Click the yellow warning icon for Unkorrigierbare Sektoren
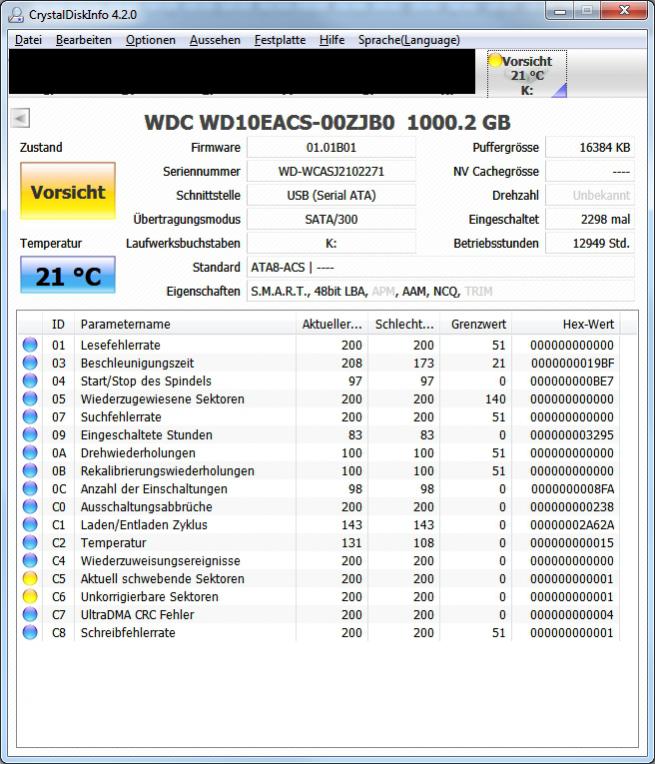This screenshot has height=764, width=655. [x=30, y=596]
